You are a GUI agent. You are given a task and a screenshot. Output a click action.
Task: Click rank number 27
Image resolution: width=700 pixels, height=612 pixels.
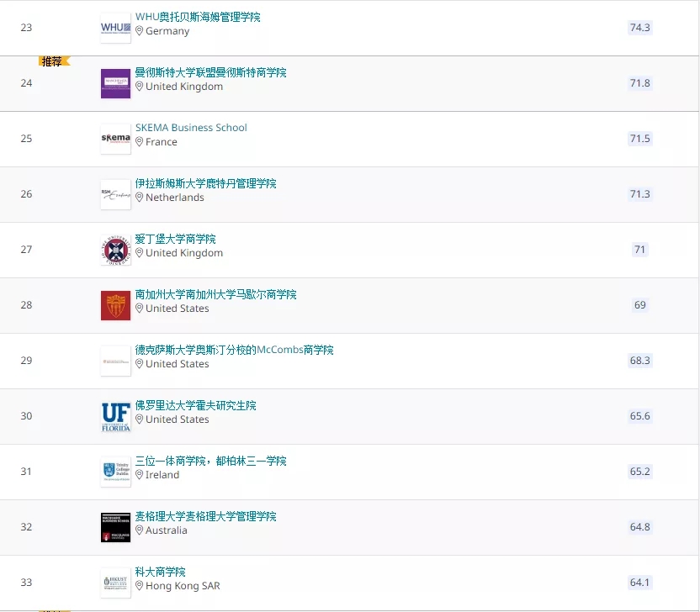(26, 250)
